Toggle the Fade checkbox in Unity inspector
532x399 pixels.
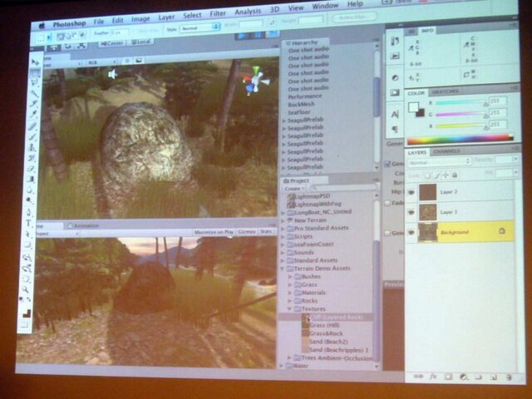pos(387,203)
